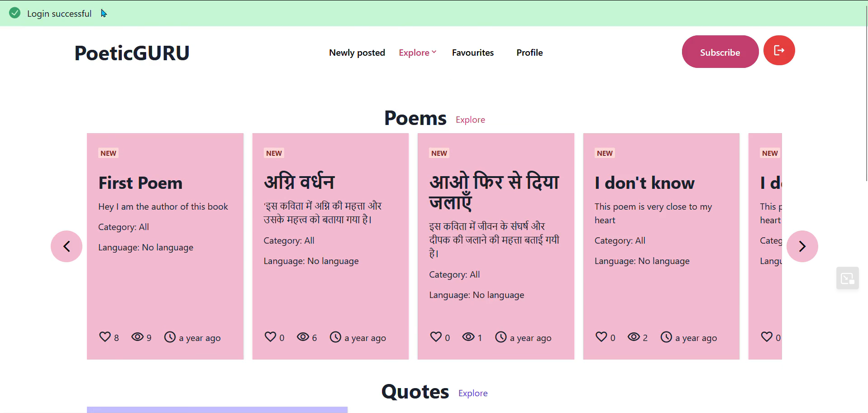Click the page vertical scrollbar

[x=866, y=91]
